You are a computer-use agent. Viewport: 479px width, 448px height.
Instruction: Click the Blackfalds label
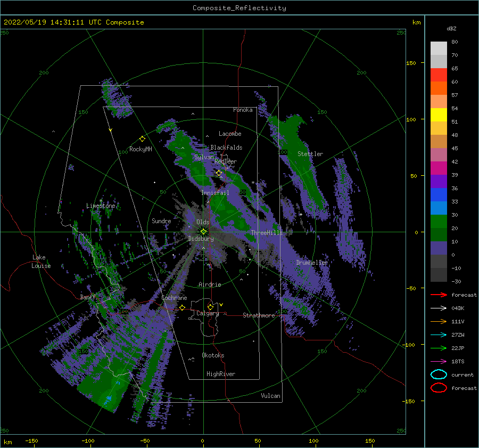[226, 148]
